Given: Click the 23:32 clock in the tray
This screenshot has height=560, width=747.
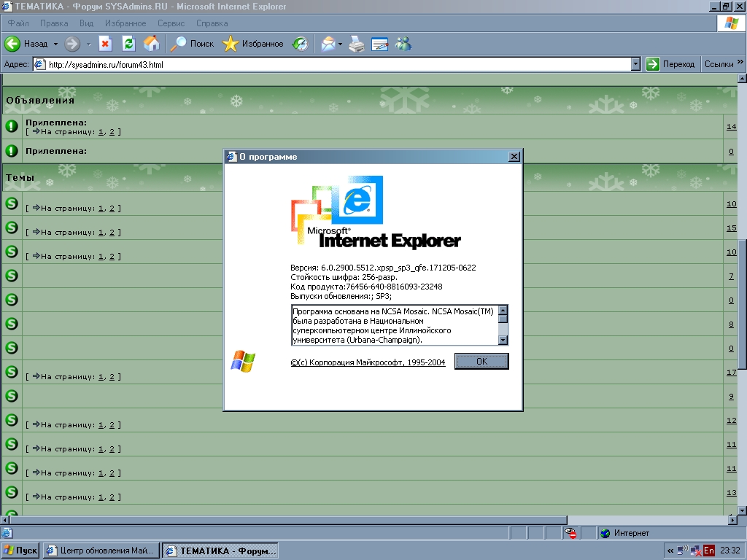Looking at the screenshot, I should click(x=729, y=551).
